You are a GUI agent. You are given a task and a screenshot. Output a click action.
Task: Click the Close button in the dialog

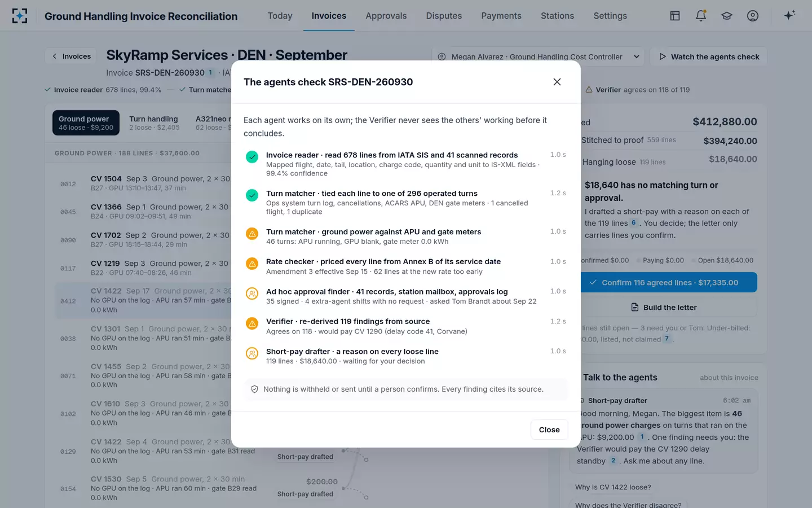pos(549,430)
